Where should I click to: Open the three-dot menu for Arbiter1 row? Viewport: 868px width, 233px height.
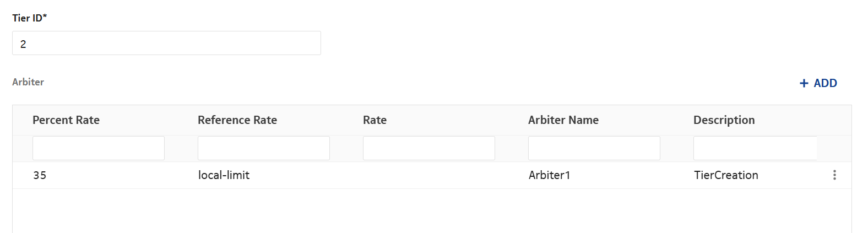(x=834, y=175)
